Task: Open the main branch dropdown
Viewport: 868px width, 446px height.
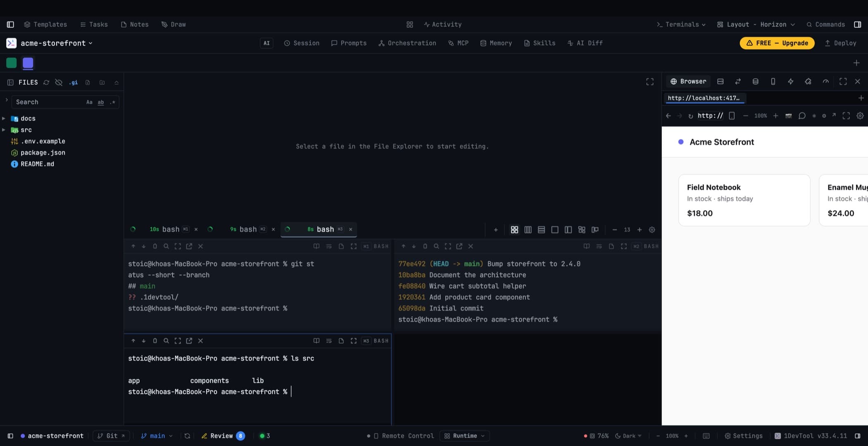Action: pyautogui.click(x=157, y=436)
